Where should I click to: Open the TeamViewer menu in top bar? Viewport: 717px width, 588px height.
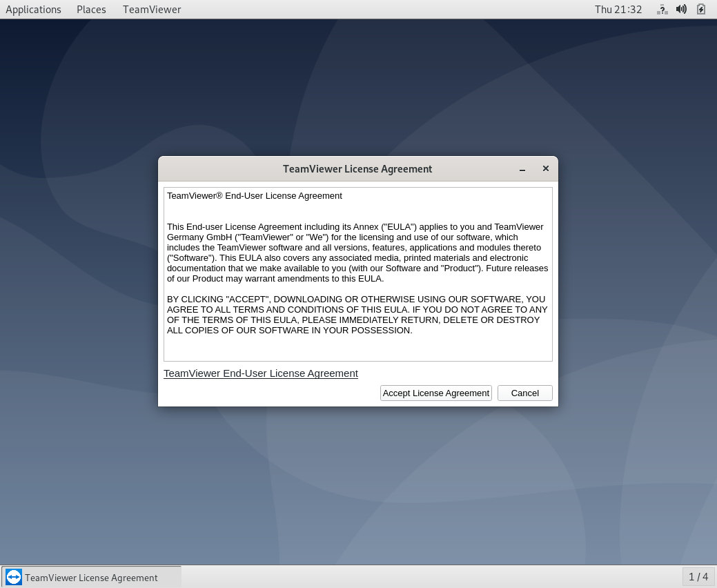point(152,10)
